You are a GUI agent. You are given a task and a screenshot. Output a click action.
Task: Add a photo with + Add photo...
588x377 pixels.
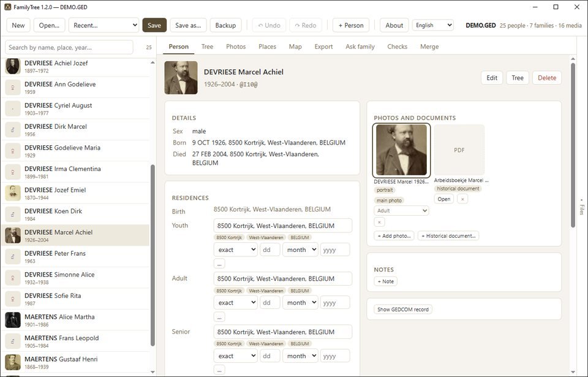394,236
